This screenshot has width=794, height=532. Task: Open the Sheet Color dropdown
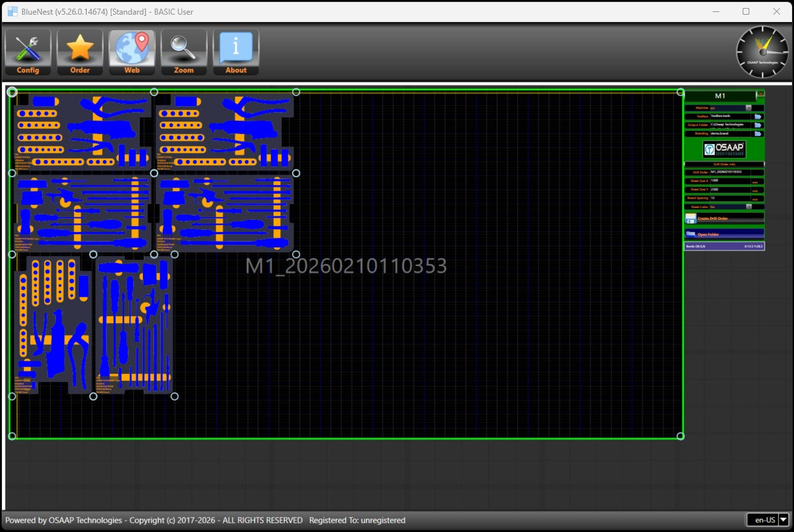point(748,207)
